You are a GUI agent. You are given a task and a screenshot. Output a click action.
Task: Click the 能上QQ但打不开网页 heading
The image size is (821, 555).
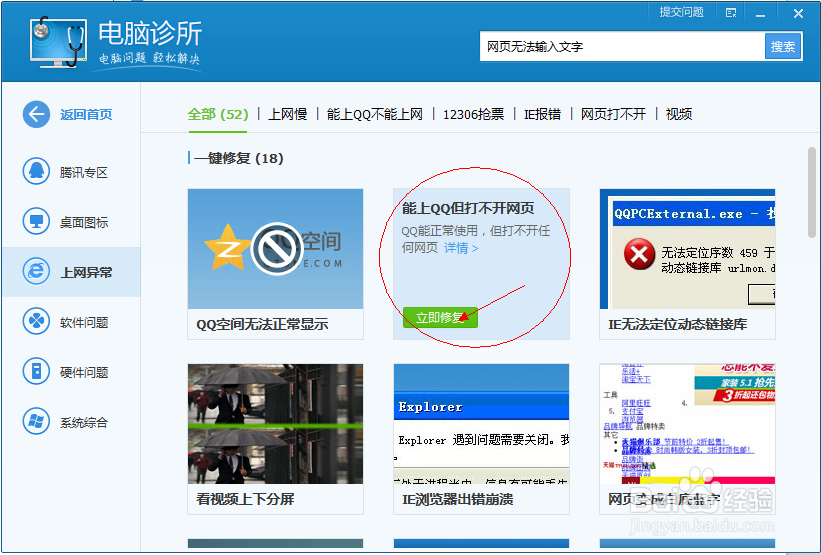point(468,208)
